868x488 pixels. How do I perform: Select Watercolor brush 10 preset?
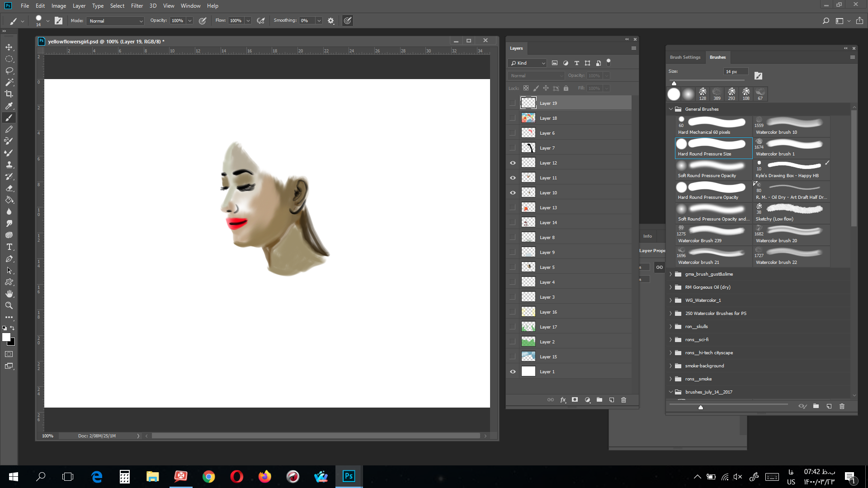(792, 127)
